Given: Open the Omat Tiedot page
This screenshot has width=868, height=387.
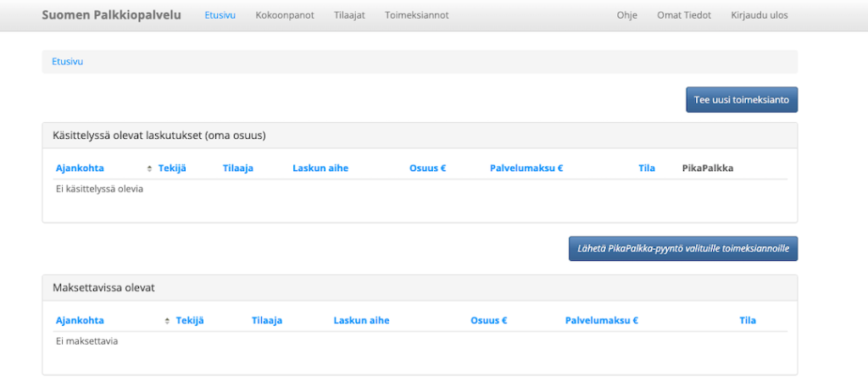Looking at the screenshot, I should [684, 15].
